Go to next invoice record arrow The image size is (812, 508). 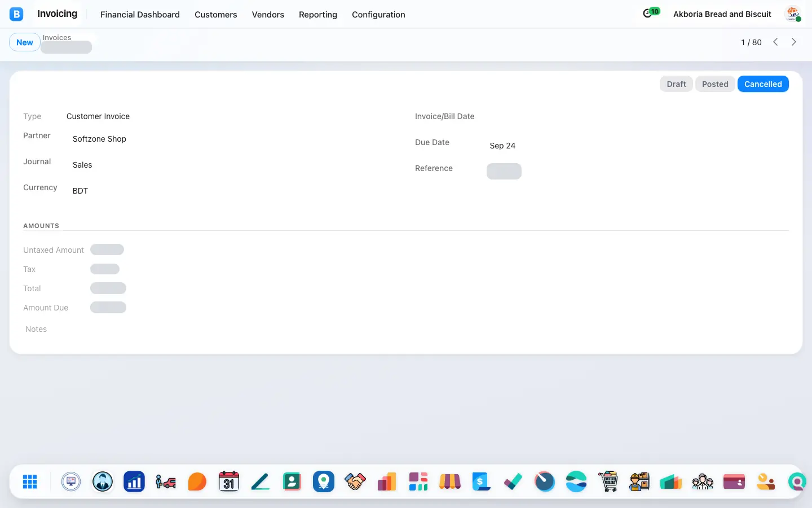pyautogui.click(x=794, y=42)
